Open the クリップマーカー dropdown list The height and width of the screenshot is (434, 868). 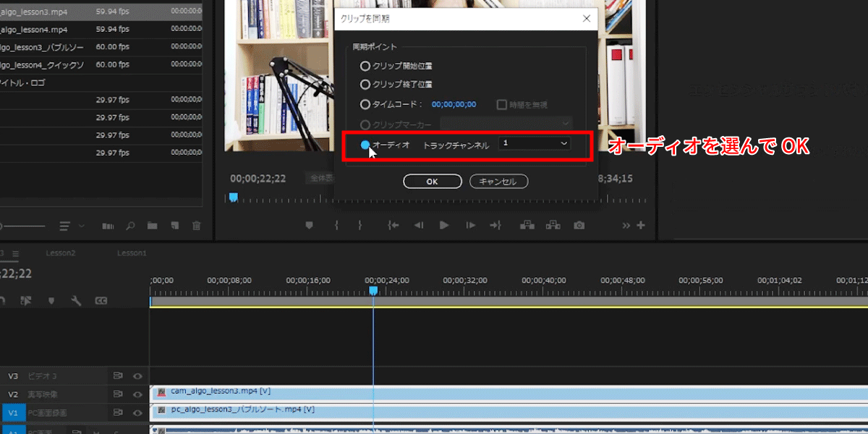coord(506,124)
